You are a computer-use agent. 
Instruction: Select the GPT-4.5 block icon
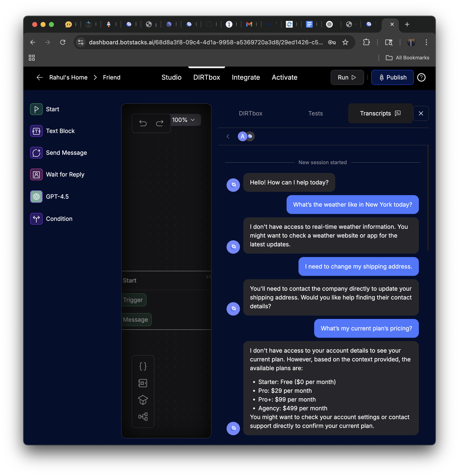click(36, 196)
